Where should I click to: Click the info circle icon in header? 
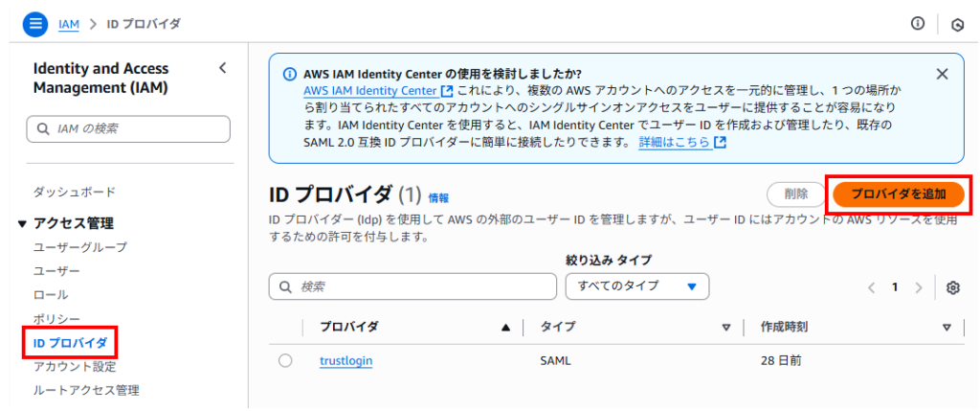[x=918, y=24]
